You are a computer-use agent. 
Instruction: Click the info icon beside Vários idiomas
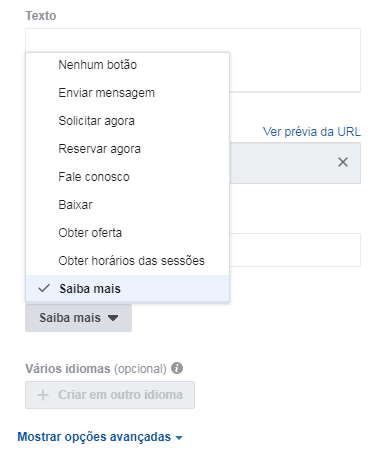tap(177, 368)
